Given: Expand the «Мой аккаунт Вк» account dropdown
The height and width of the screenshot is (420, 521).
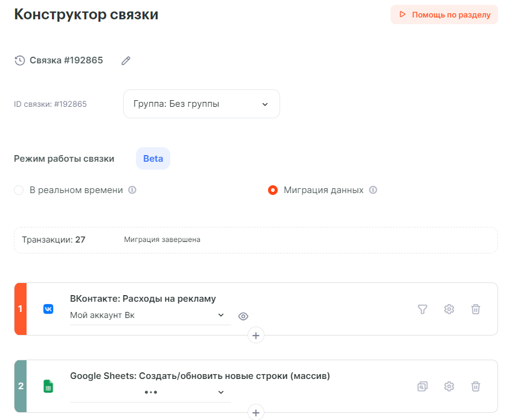Looking at the screenshot, I should [150, 315].
